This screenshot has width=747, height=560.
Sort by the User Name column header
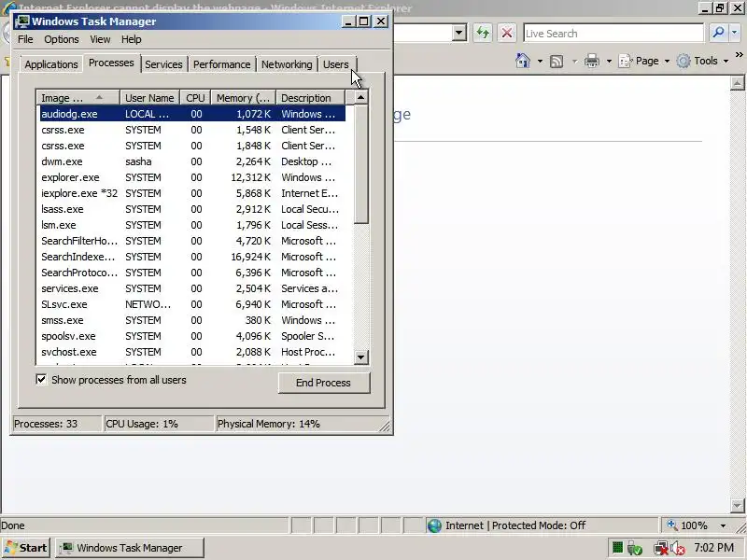click(x=149, y=98)
